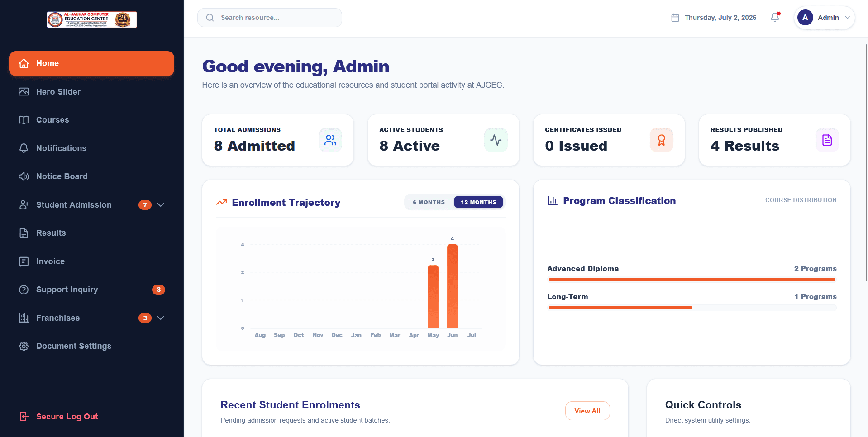Click the Program Classification bar chart icon
The image size is (868, 437).
coord(553,200)
